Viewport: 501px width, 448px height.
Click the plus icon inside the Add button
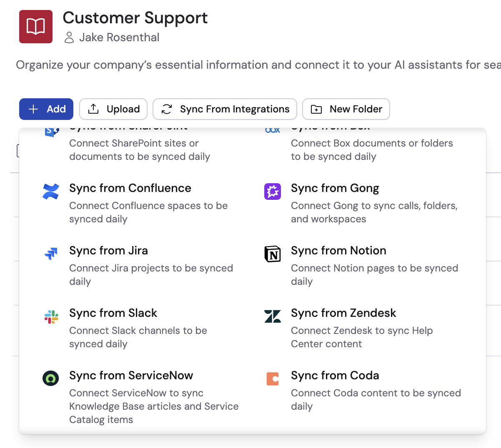[33, 109]
